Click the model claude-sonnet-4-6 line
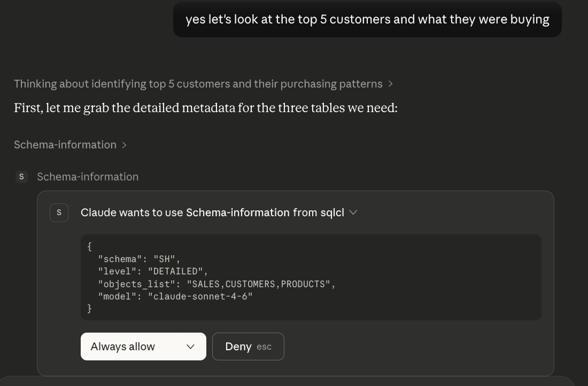The height and width of the screenshot is (386, 588). pyautogui.click(x=175, y=296)
